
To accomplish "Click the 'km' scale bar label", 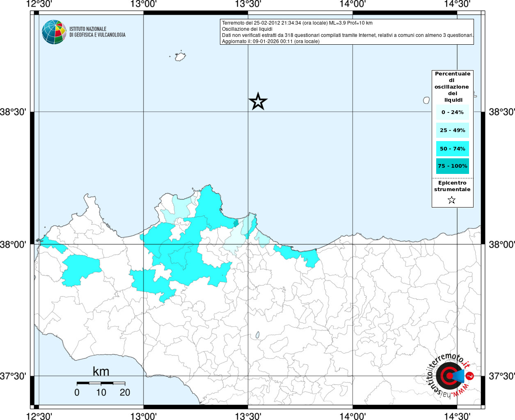I will click(x=101, y=371).
